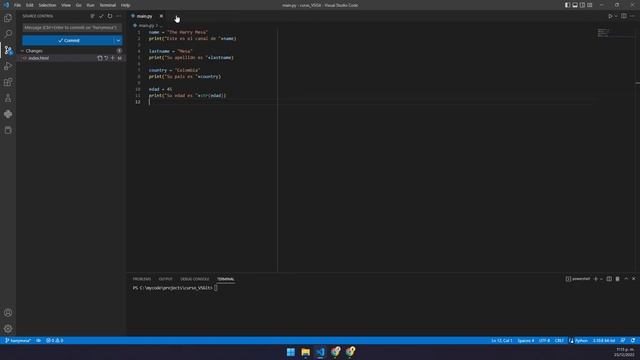Switch to the Debug Console tab
Screen dimensions: 640x360
[195, 279]
